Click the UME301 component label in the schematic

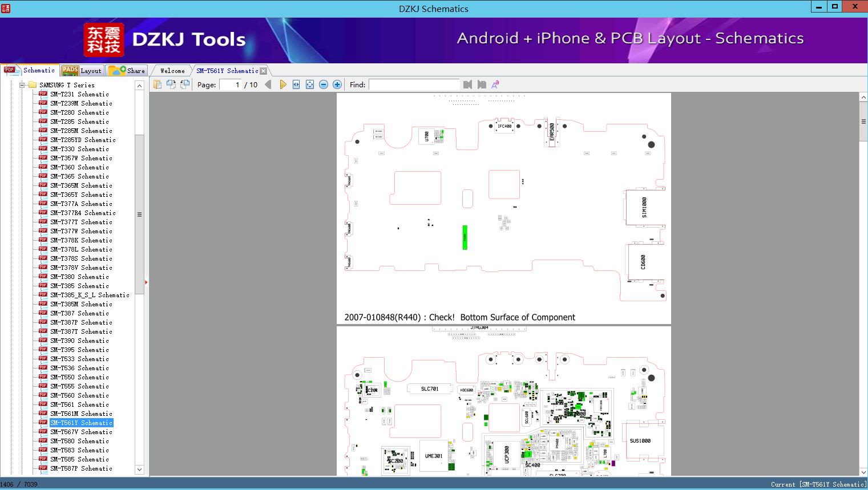tap(434, 456)
